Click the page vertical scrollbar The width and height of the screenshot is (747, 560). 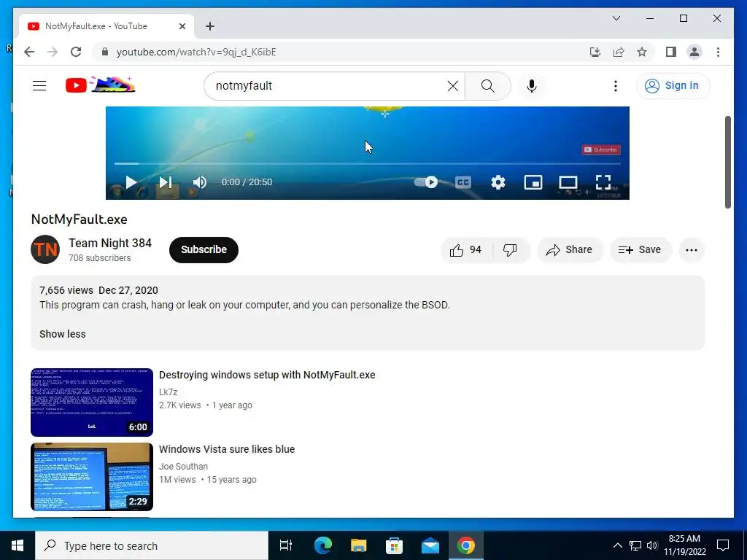(727, 162)
